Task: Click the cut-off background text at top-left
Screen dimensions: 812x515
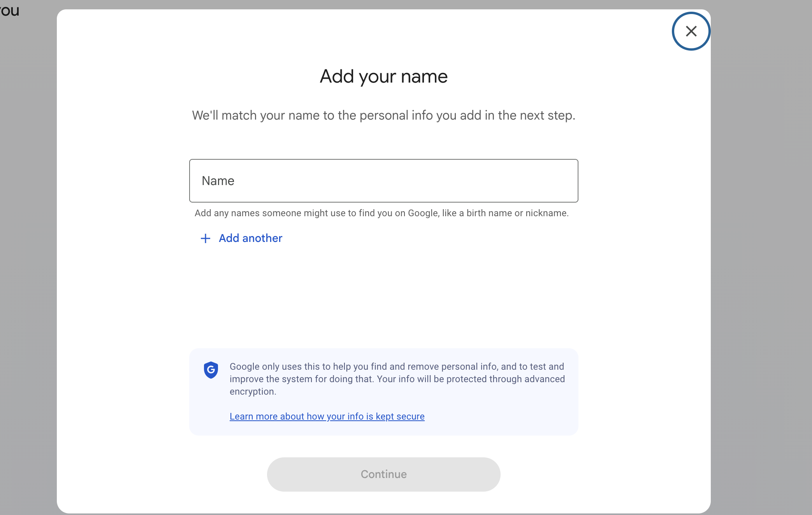Action: click(x=9, y=11)
